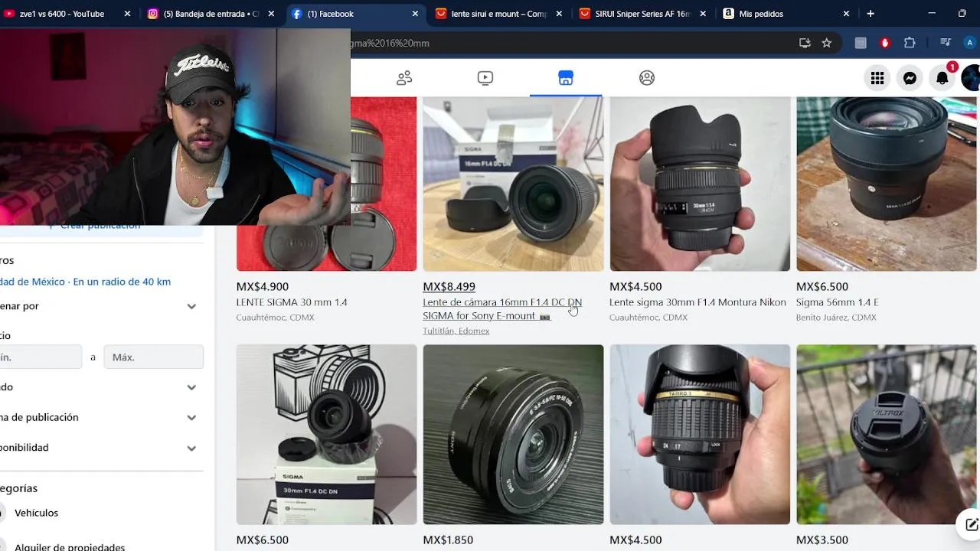Click the Lente sigma 30mm F1.4 Montura Nikon title
This screenshot has width=980, height=551.
coord(697,302)
